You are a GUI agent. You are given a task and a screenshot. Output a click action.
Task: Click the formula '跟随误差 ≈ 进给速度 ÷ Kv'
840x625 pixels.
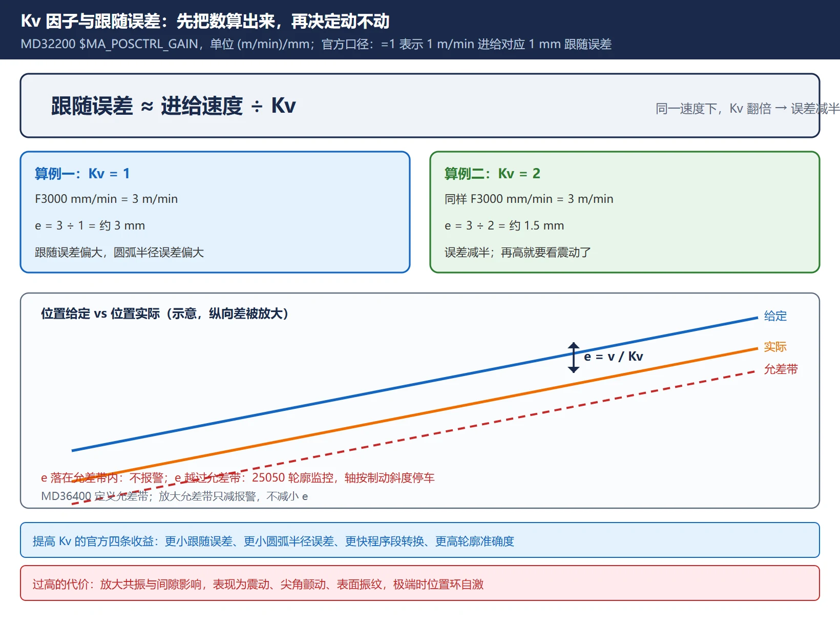click(173, 106)
